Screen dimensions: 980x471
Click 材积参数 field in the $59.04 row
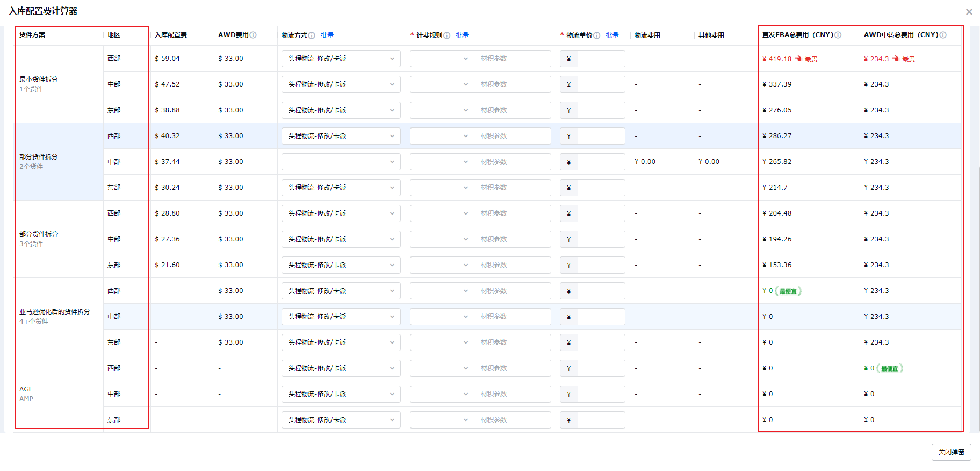pyautogui.click(x=513, y=59)
